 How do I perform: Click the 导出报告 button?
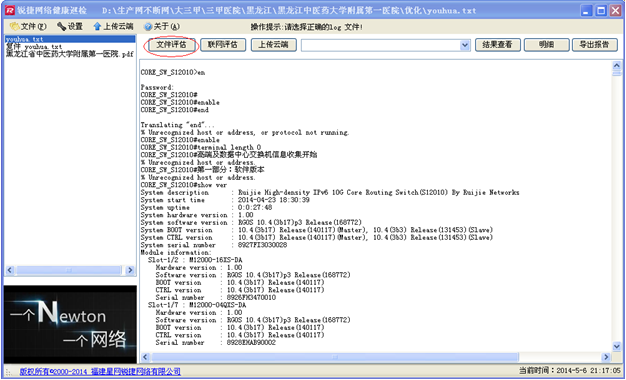coord(595,45)
